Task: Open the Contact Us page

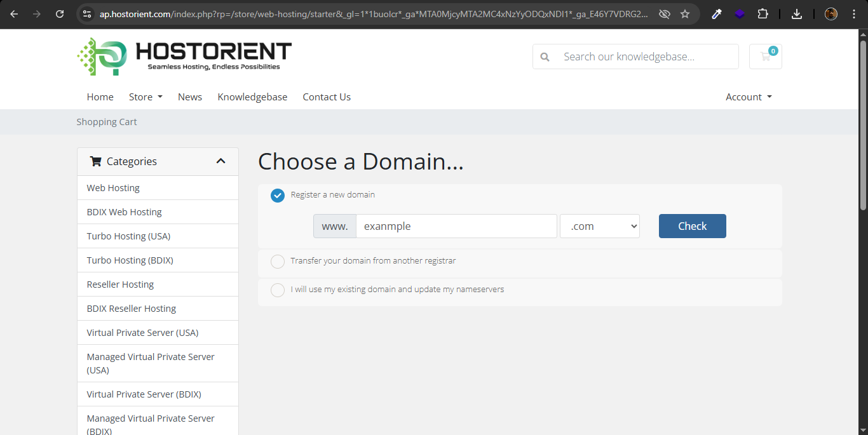Action: (x=327, y=97)
